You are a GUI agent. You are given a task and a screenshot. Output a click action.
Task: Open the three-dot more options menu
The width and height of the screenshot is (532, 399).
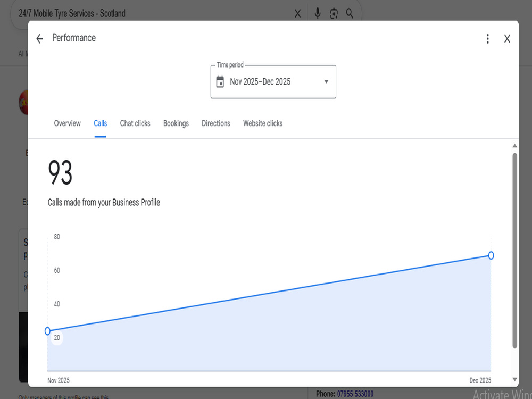(x=487, y=39)
